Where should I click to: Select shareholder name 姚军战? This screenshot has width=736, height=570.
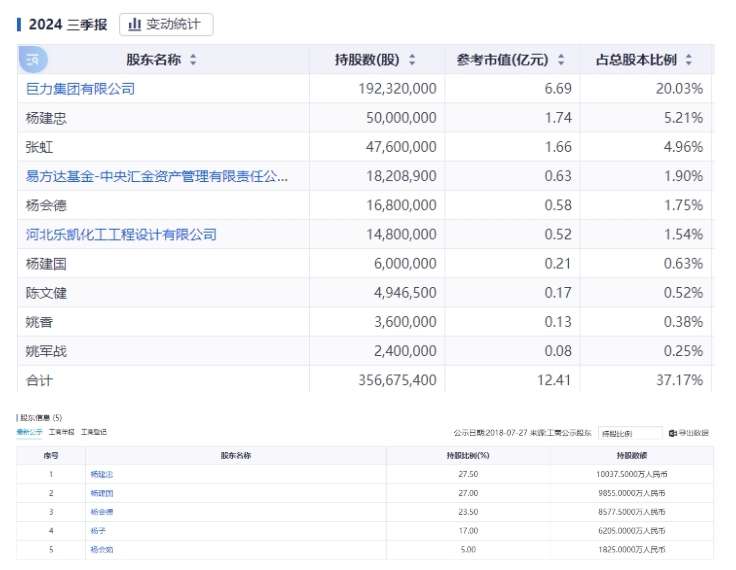(46, 351)
